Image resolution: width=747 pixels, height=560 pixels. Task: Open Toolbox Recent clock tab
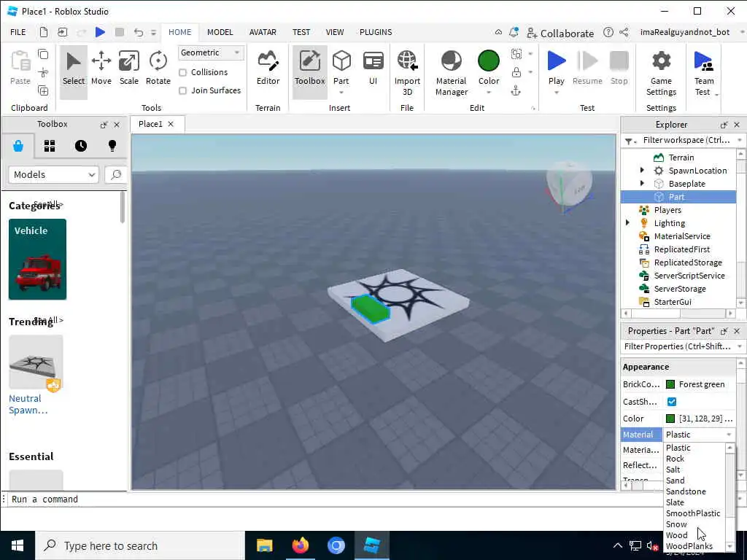81,146
